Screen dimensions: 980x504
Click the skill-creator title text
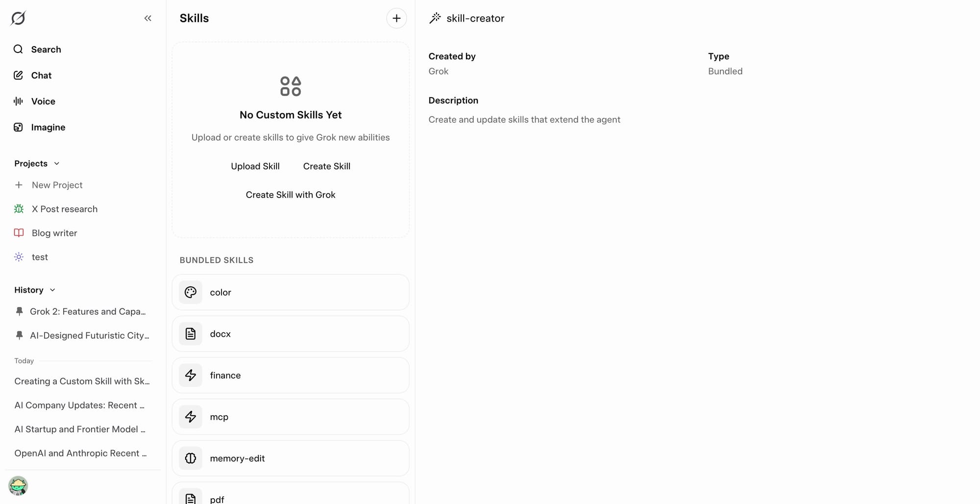(475, 18)
